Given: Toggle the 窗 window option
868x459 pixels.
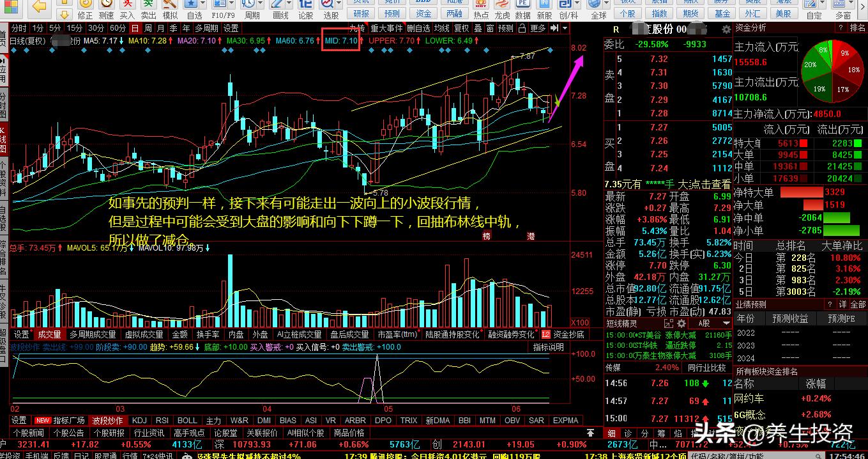Looking at the screenshot, I should (489, 28).
